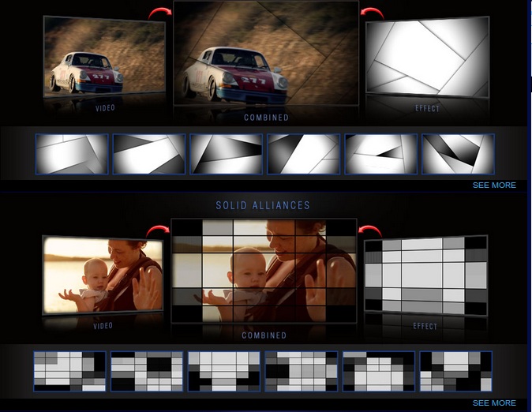Image resolution: width=532 pixels, height=412 pixels.
Task: Click the left red arrow above the baby preview
Action: tap(158, 231)
